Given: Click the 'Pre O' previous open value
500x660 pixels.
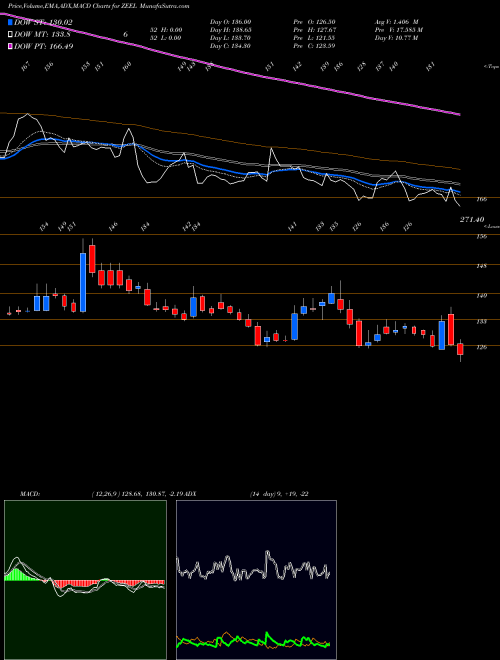Looking at the screenshot, I should click(316, 22).
